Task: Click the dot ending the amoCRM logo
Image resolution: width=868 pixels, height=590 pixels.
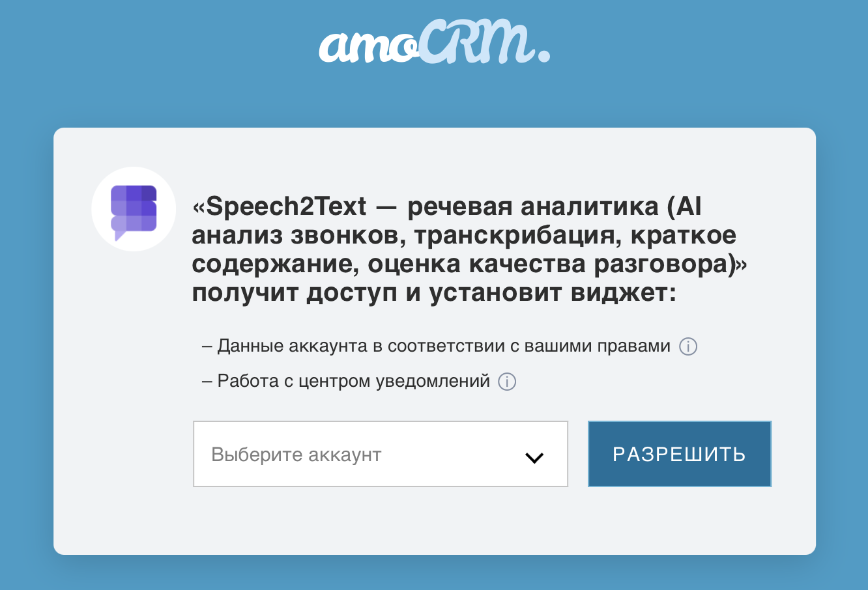Action: 542,56
